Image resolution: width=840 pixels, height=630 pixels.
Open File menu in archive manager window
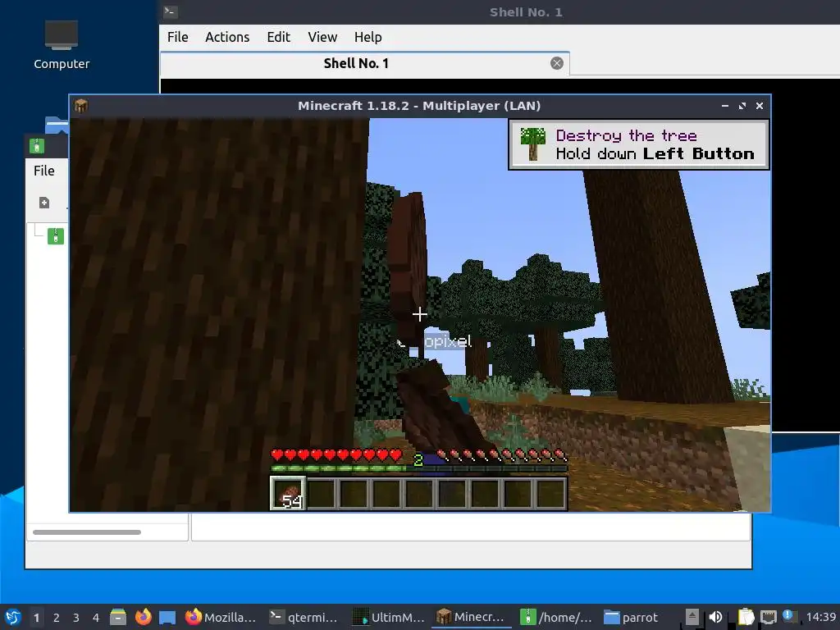[x=44, y=171]
